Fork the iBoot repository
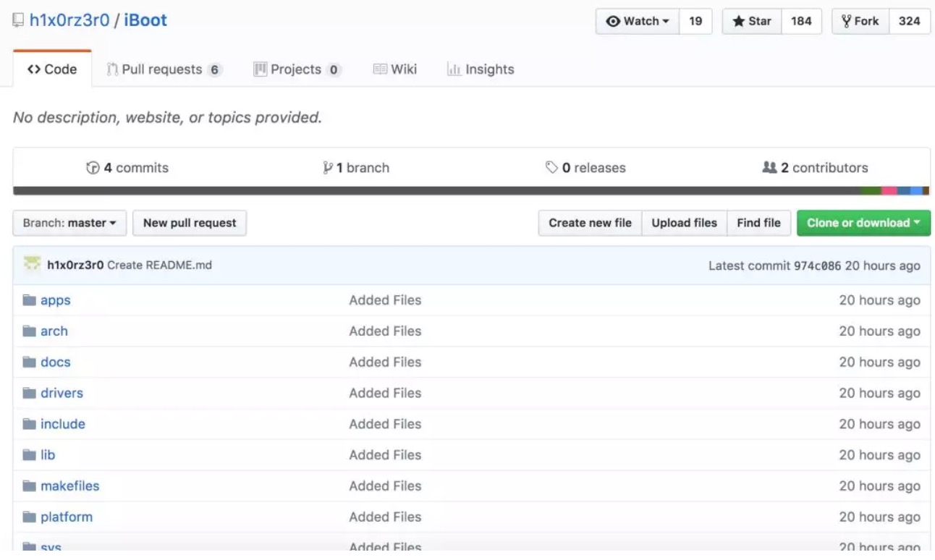 pos(860,21)
